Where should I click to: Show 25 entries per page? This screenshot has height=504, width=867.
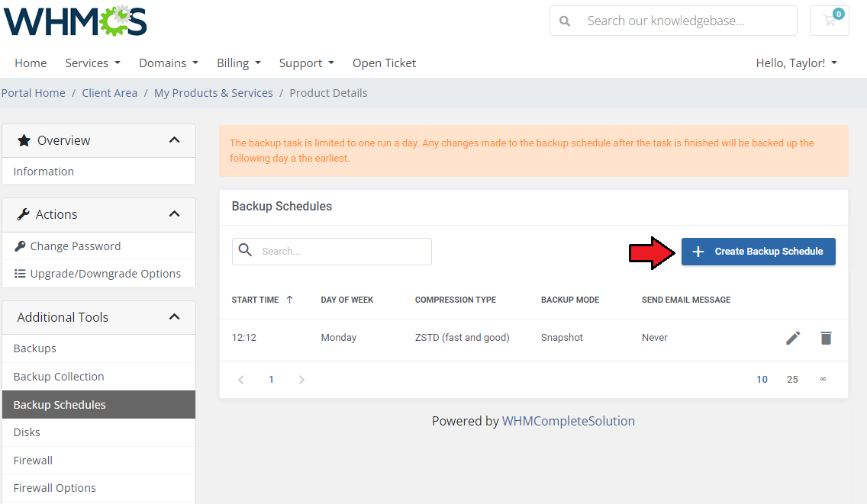point(792,380)
